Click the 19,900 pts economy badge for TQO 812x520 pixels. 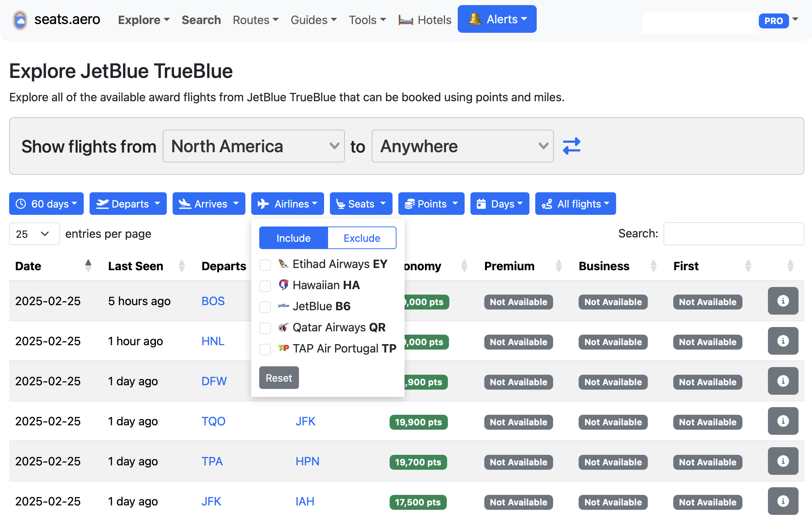pos(418,422)
